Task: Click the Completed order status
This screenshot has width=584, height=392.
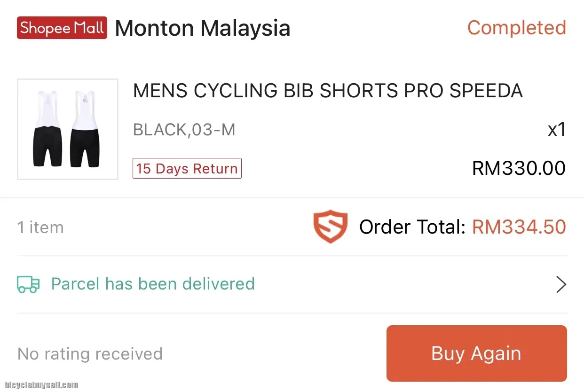Action: pos(516,28)
